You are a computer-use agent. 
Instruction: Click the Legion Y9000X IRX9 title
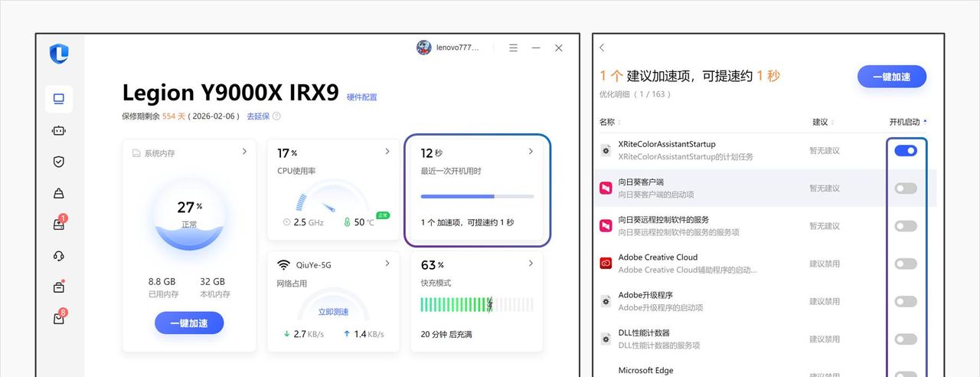pyautogui.click(x=230, y=93)
